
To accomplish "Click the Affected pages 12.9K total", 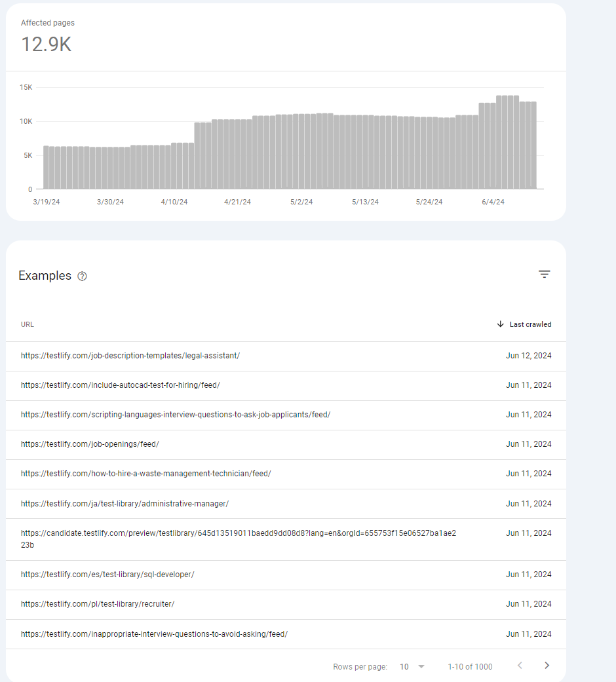I will tap(46, 45).
